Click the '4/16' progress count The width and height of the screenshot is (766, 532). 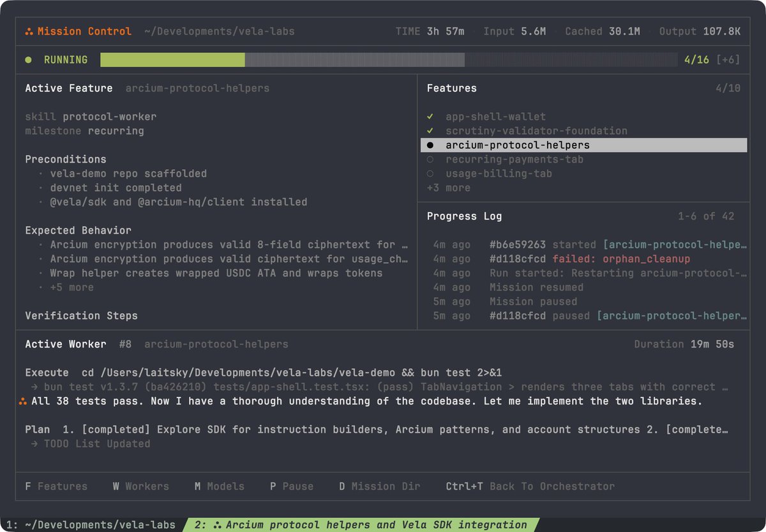(696, 60)
